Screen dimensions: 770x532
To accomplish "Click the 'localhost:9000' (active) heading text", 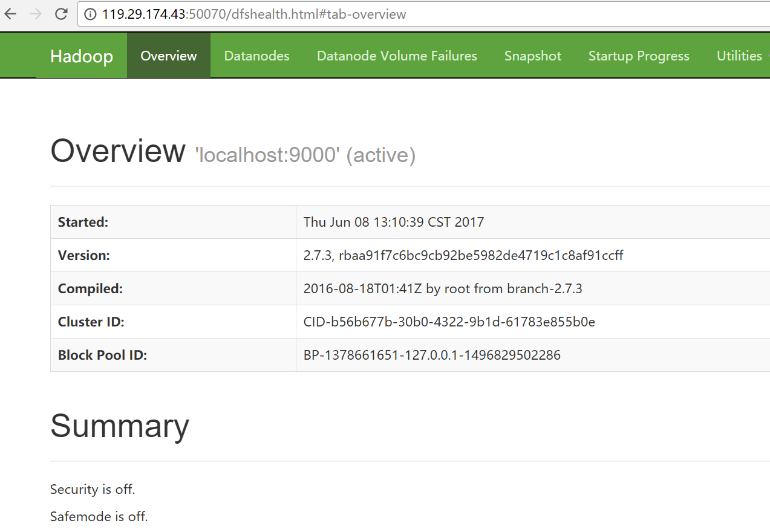I will (305, 155).
